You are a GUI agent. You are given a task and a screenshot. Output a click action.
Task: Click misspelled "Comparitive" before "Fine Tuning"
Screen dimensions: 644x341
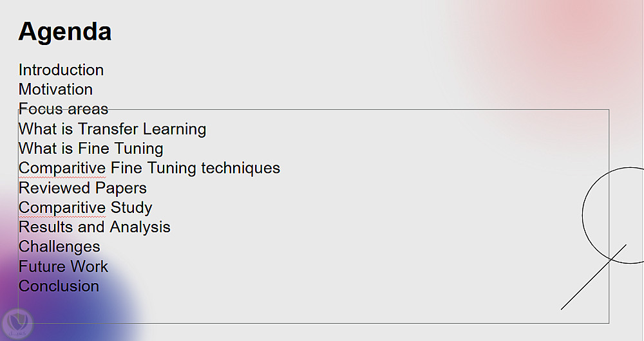pyautogui.click(x=62, y=169)
